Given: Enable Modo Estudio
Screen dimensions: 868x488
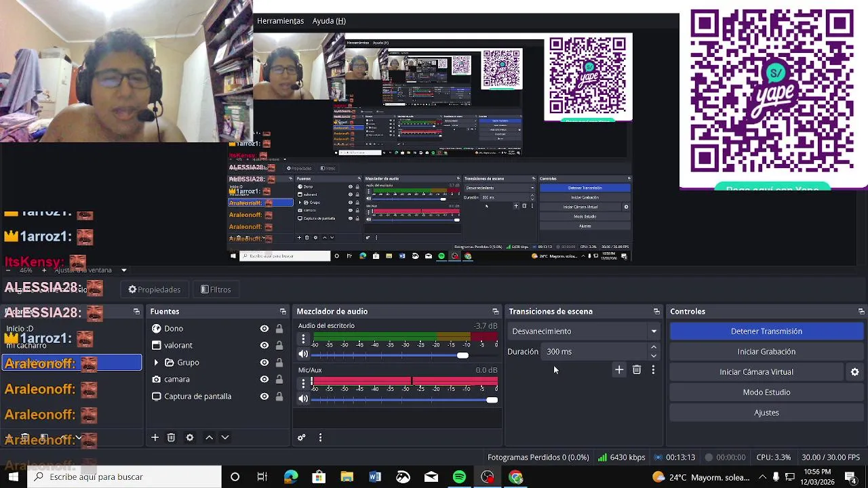Looking at the screenshot, I should click(x=766, y=392).
